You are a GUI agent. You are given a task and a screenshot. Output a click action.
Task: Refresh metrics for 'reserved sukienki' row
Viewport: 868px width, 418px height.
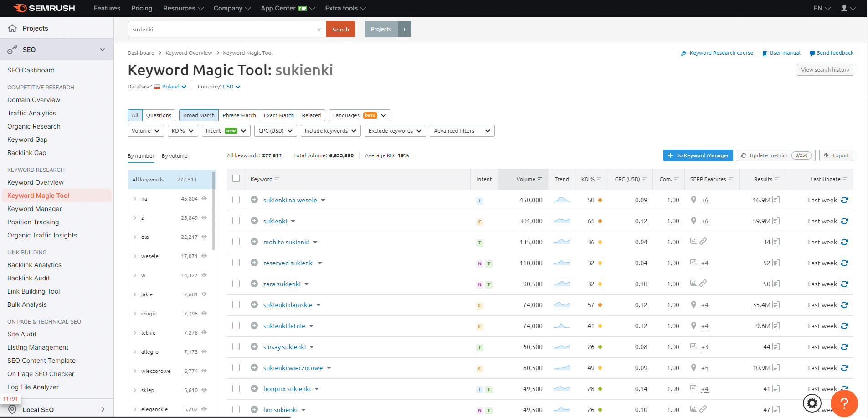click(844, 263)
